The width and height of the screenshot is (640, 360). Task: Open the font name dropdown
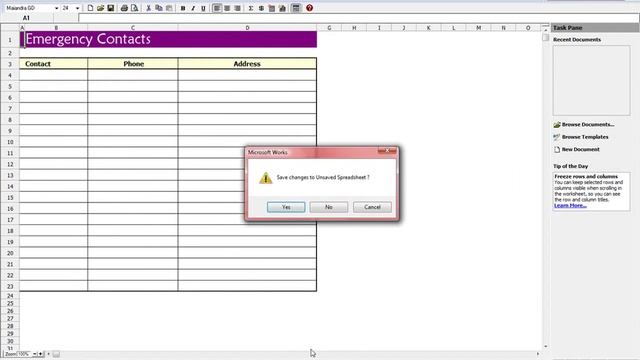[x=56, y=8]
